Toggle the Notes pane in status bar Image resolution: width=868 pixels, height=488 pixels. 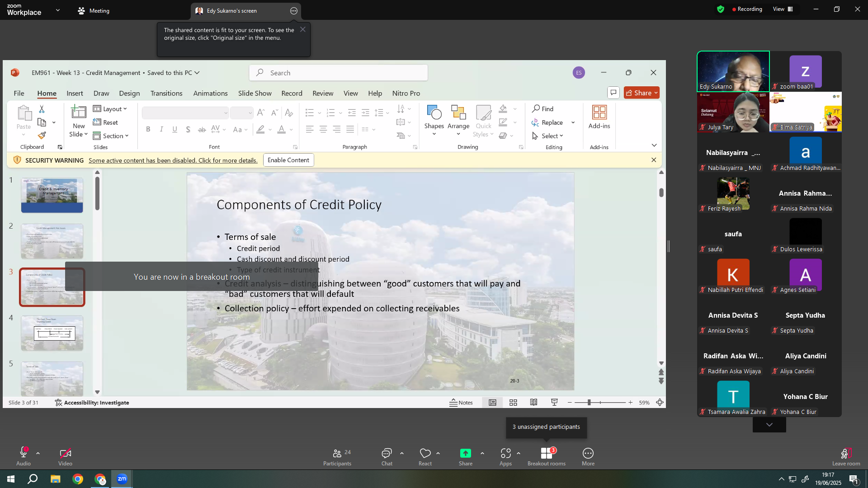pyautogui.click(x=461, y=403)
